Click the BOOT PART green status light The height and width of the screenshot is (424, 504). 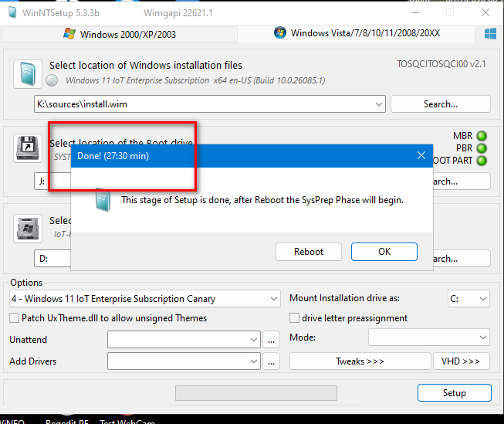click(482, 161)
